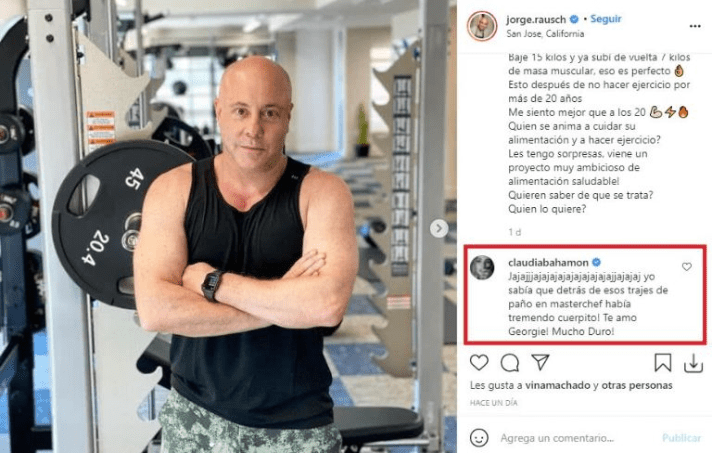Screen dimensions: 712x453
Task: Like claudiabahamon's comment heart
Action: (x=687, y=267)
